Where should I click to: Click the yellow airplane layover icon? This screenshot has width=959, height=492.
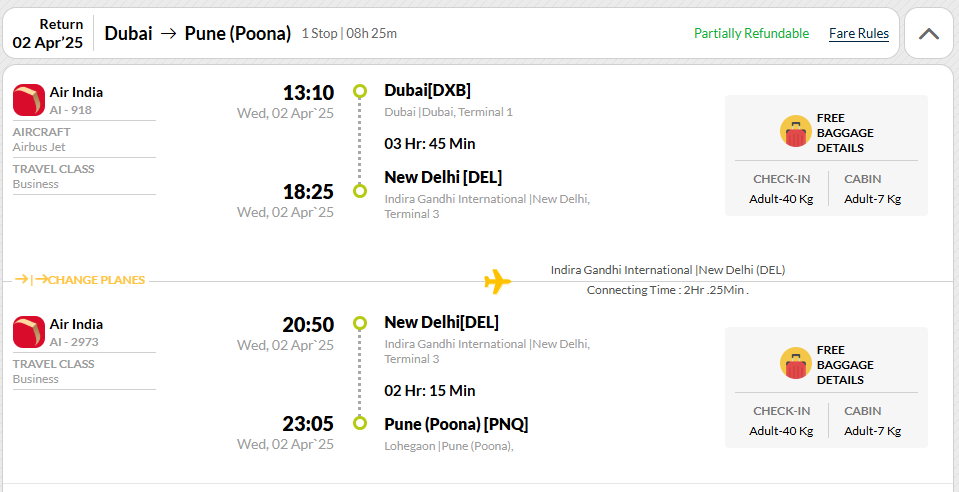pos(497,281)
